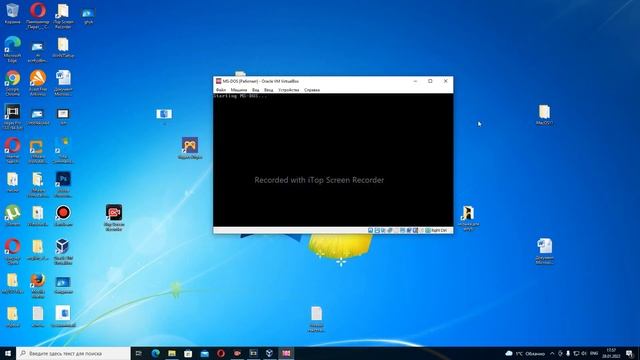Select the Bandicam red record desktop shortcut

coord(63,216)
